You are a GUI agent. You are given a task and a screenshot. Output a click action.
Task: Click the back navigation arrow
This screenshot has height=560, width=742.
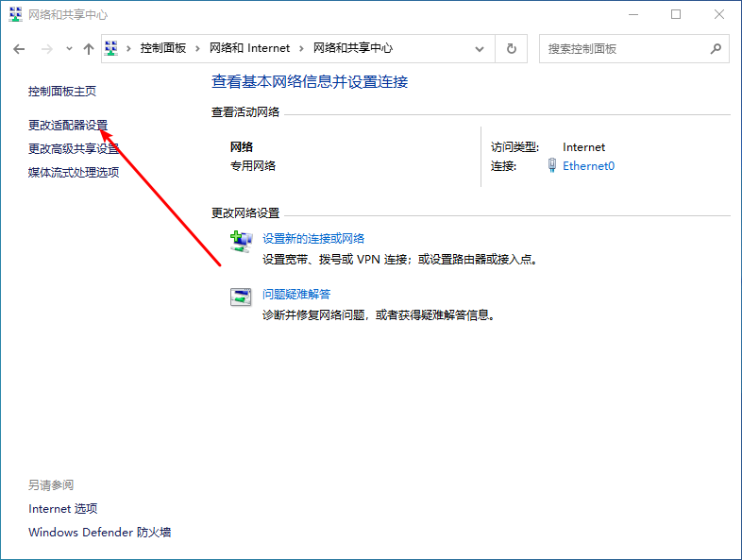[19, 48]
